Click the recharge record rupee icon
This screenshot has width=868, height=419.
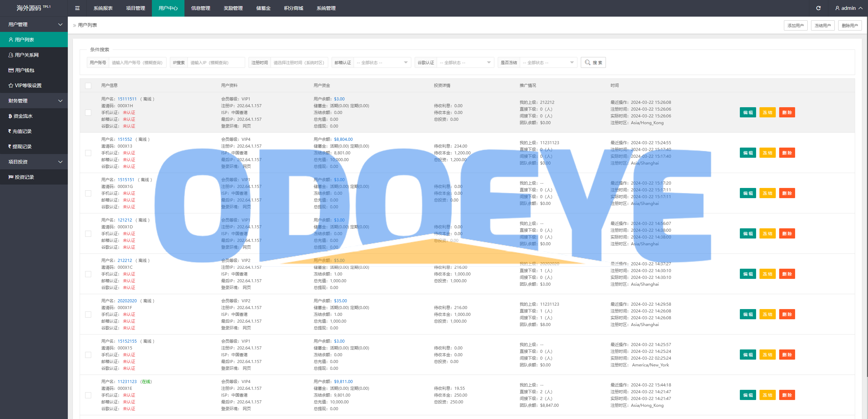pos(10,131)
